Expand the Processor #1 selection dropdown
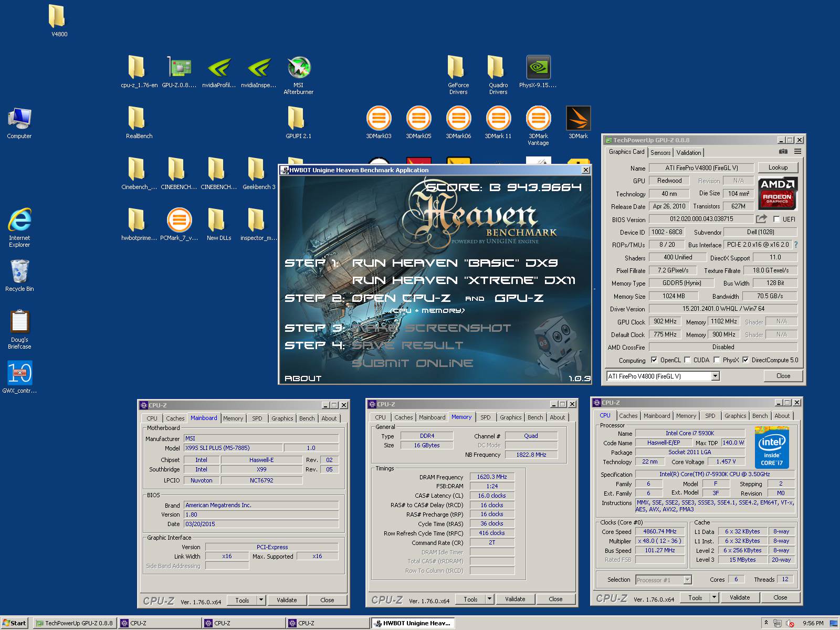This screenshot has width=840, height=630. pyautogui.click(x=688, y=580)
